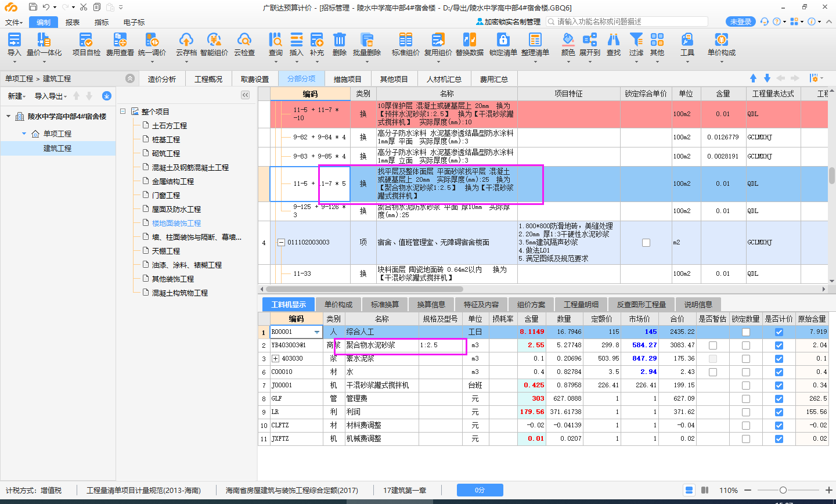Open the 单价构成 bottom panel tab
836x504 pixels.
coord(338,304)
